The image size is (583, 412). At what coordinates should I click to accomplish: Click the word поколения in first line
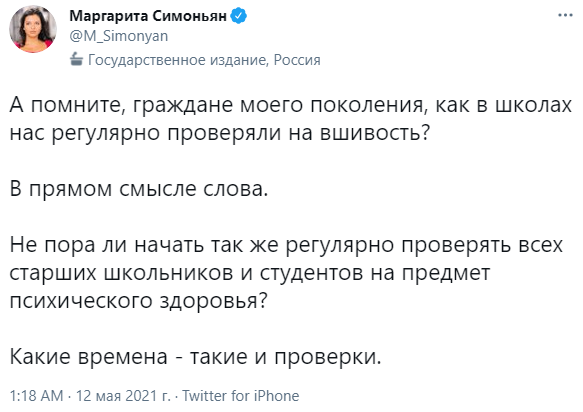pyautogui.click(x=366, y=106)
